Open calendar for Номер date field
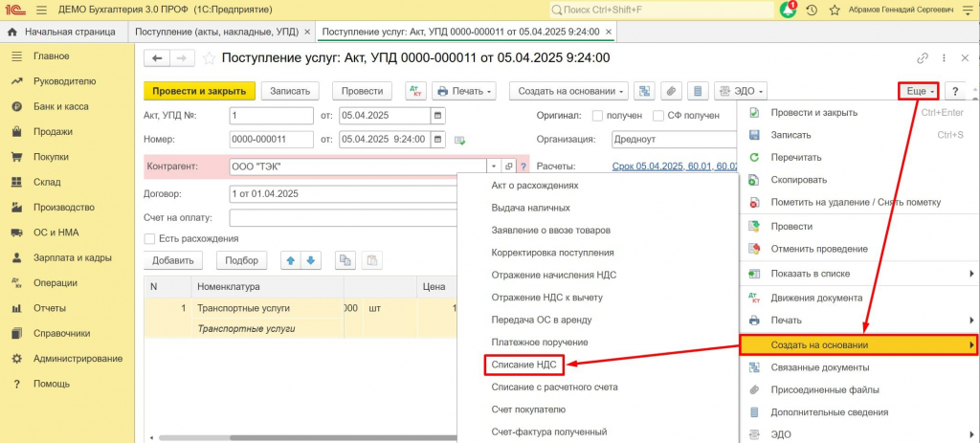 coord(437,140)
